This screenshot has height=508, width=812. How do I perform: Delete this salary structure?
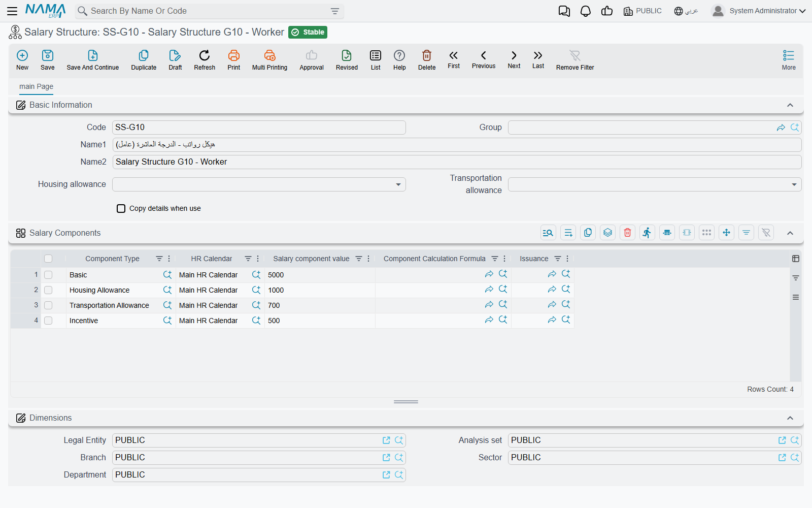click(427, 60)
